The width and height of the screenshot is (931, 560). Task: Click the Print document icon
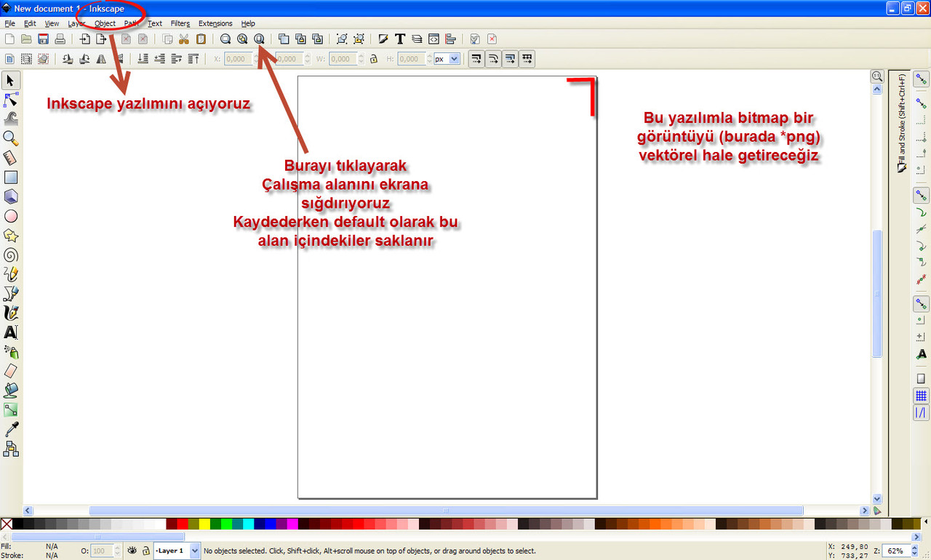tap(61, 39)
